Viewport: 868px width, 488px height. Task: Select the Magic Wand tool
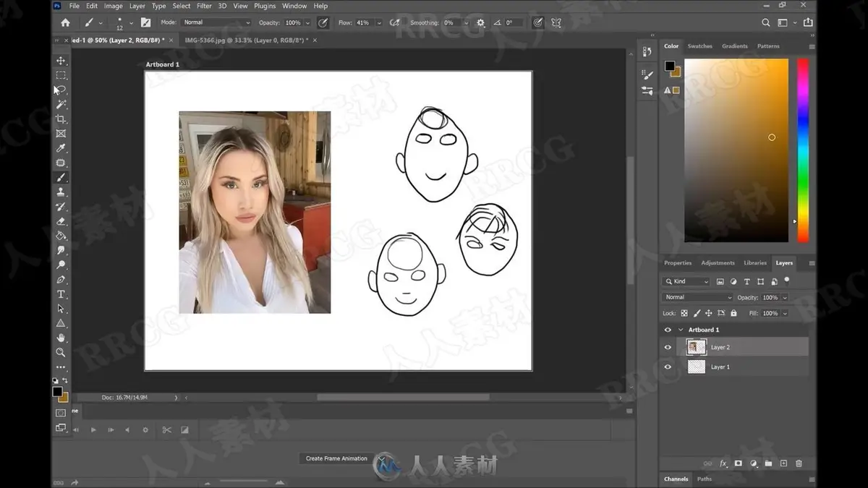61,104
